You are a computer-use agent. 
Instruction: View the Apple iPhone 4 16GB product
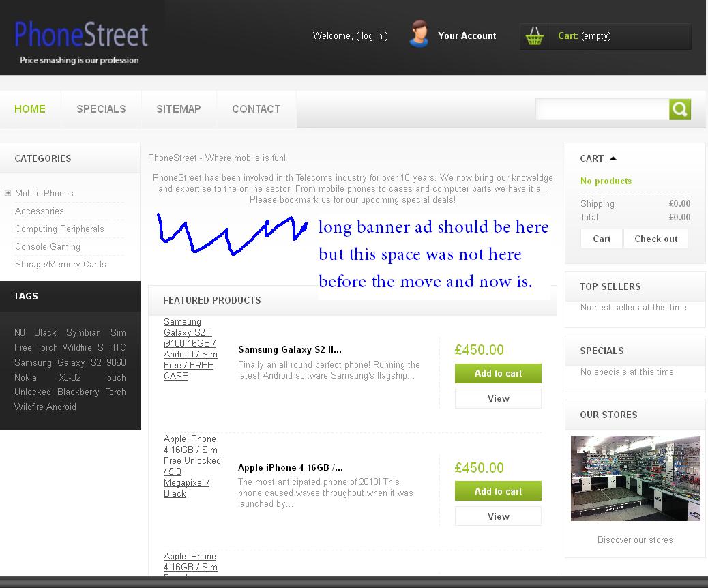498,516
